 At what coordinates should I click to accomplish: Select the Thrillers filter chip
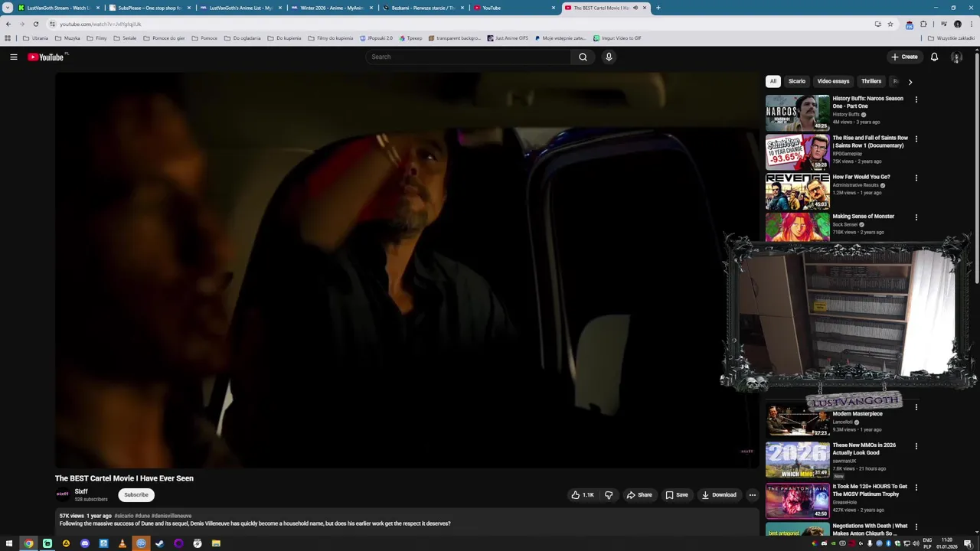click(x=871, y=81)
